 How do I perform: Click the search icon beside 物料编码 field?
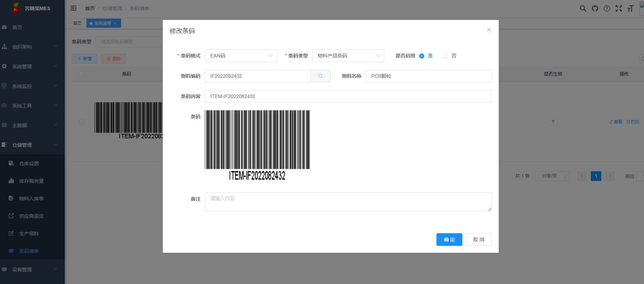(x=320, y=76)
